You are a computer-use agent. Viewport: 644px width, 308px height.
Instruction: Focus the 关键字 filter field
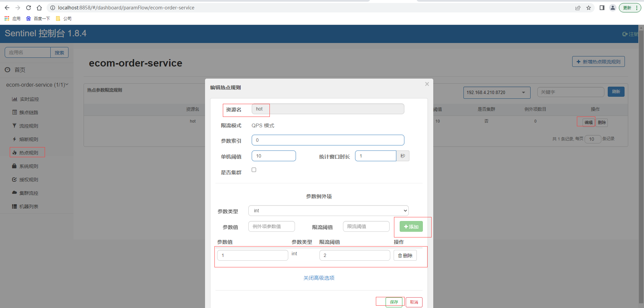coord(571,92)
